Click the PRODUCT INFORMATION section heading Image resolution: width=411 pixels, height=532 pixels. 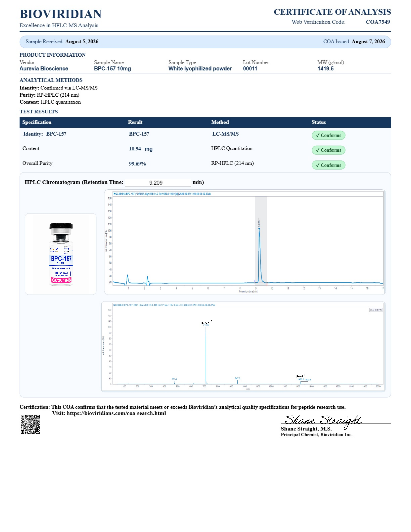(53, 55)
